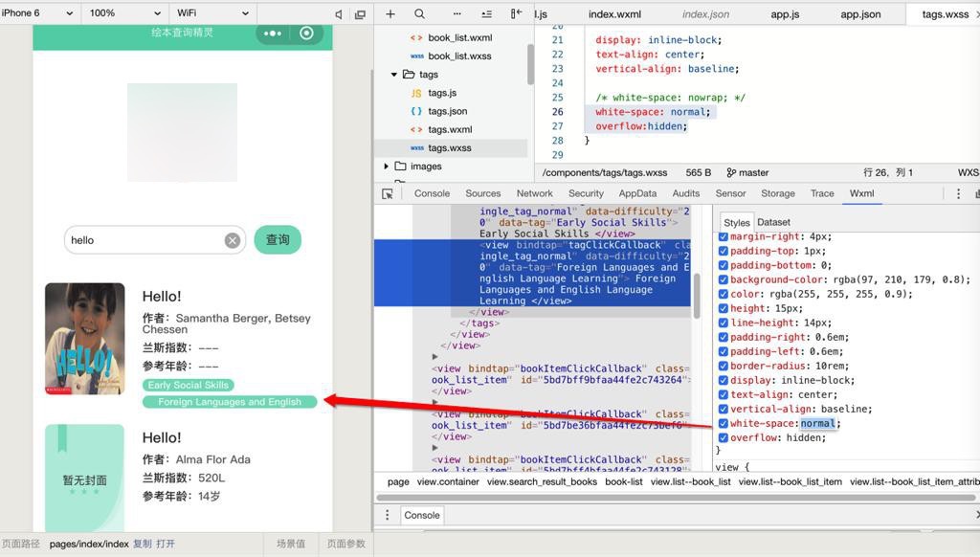This screenshot has width=980, height=557.
Task: Add new file with plus icon
Action: click(x=390, y=13)
